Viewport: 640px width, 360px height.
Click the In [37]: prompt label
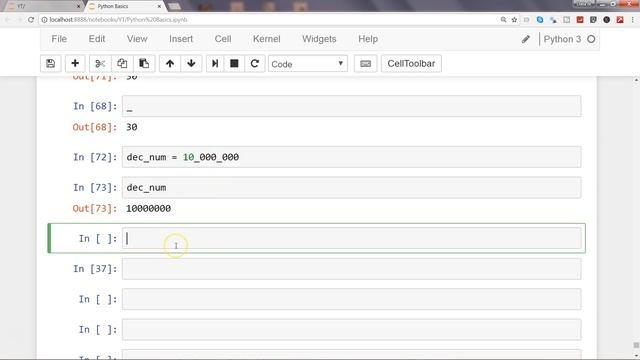coord(95,269)
